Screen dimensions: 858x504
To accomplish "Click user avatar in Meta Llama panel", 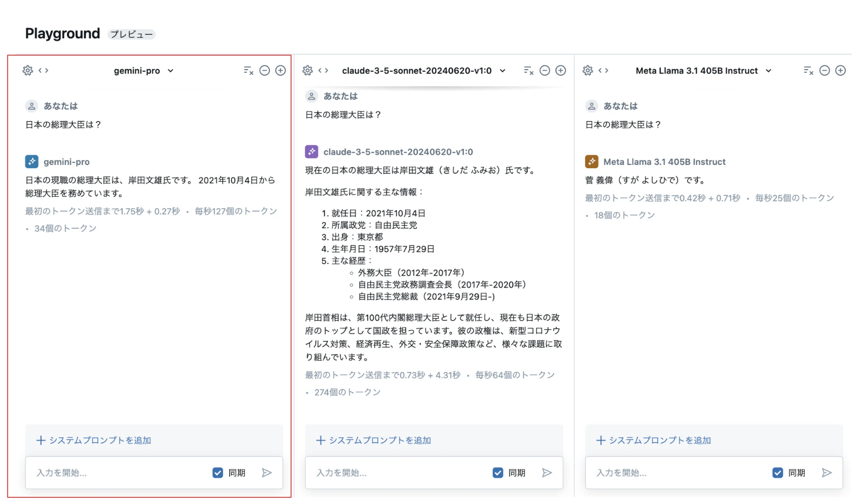I will [592, 106].
